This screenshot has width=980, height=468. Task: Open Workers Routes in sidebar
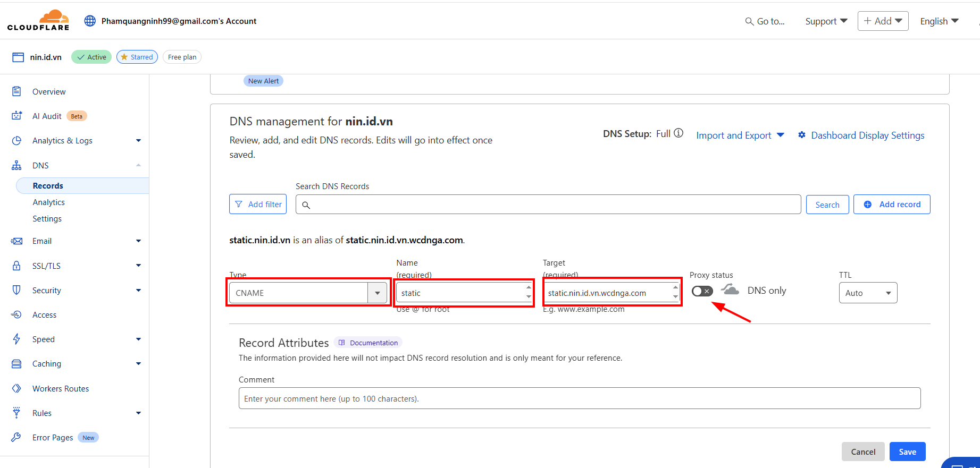pyautogui.click(x=61, y=388)
